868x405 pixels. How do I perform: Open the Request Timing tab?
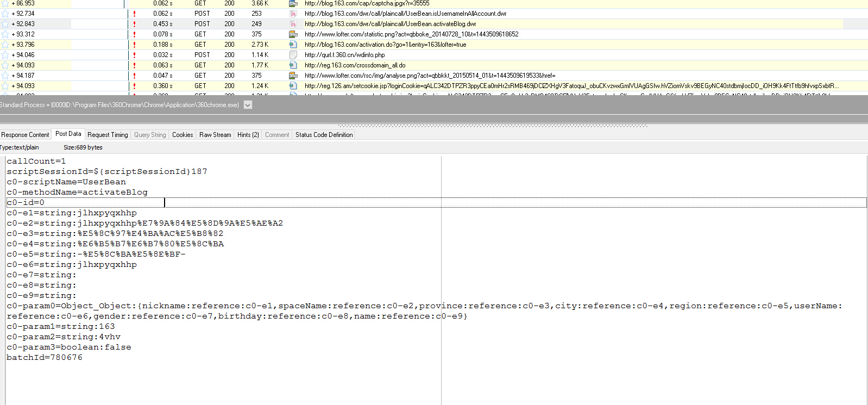coord(108,135)
